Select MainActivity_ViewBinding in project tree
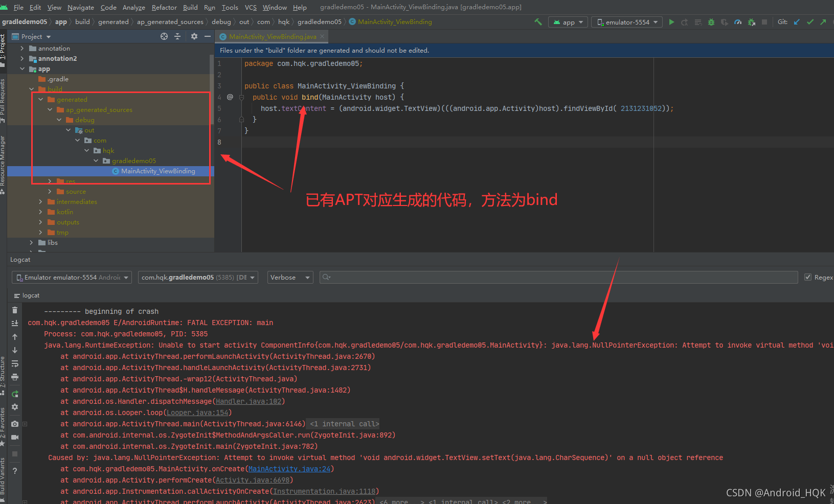This screenshot has width=834, height=504. 158,171
